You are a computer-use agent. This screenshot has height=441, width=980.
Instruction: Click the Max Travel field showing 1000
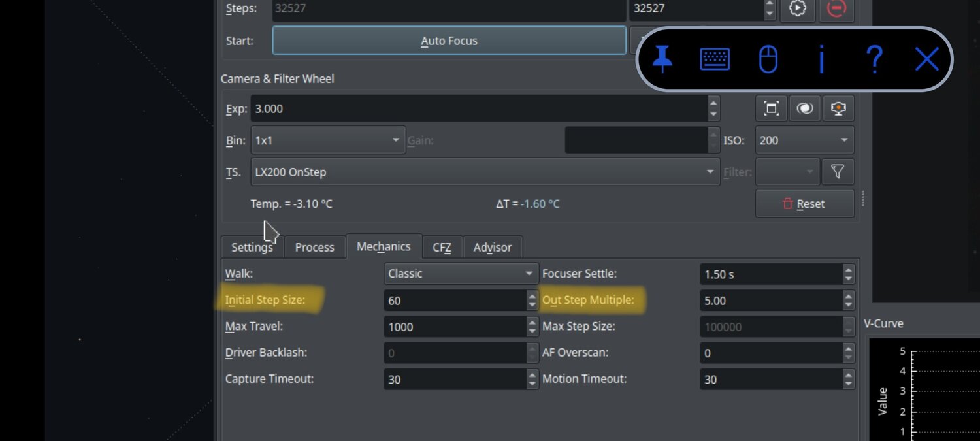455,327
